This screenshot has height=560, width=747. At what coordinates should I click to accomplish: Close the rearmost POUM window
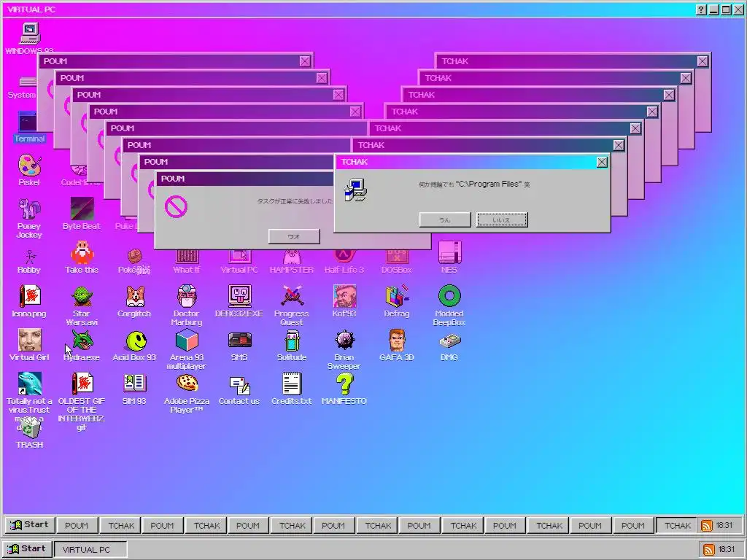[305, 61]
